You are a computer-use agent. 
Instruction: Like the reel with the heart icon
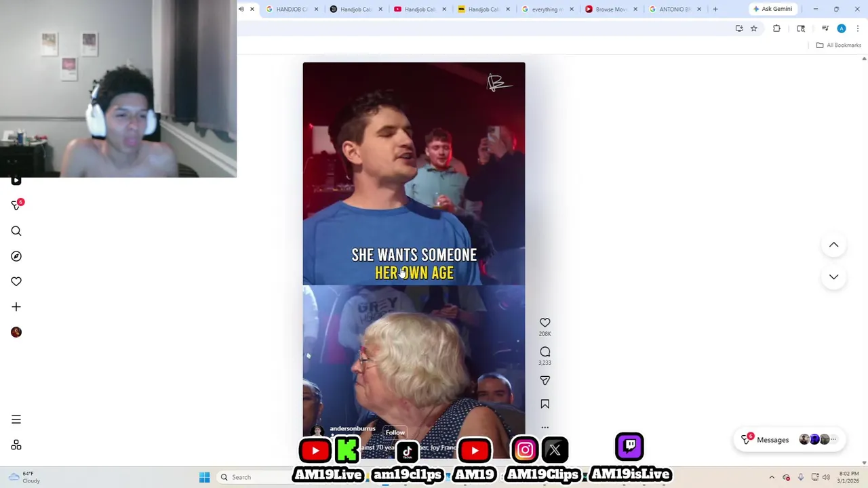(545, 323)
